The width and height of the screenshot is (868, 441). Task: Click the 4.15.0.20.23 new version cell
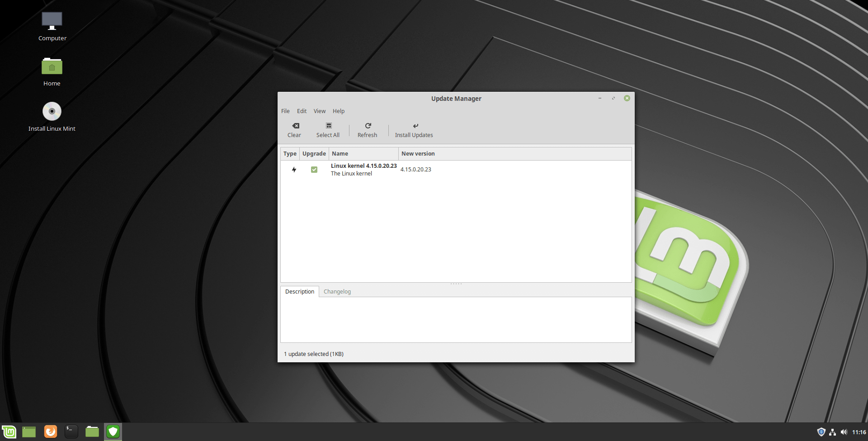tap(416, 170)
